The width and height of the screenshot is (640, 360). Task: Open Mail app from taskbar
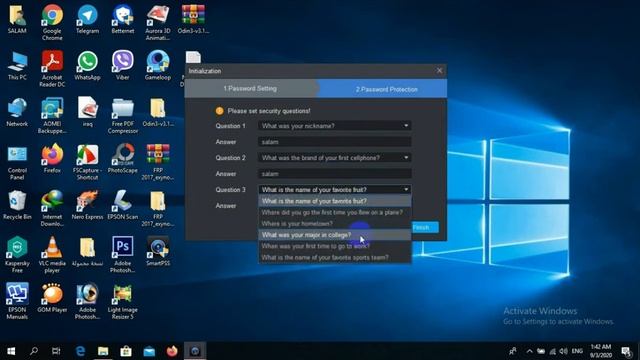(x=149, y=351)
